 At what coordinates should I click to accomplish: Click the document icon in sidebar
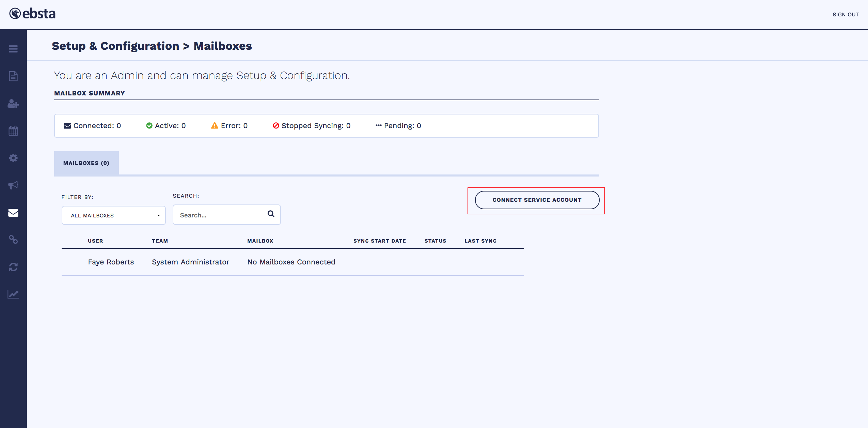pos(13,76)
